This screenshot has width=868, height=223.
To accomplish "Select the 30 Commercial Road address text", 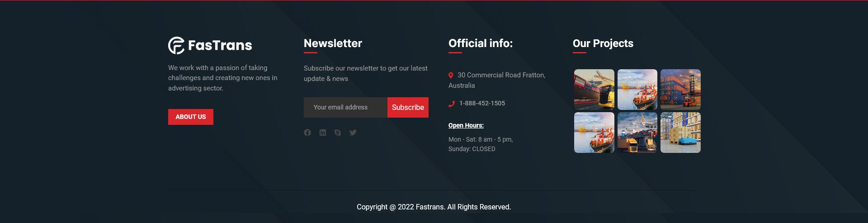I will click(501, 75).
